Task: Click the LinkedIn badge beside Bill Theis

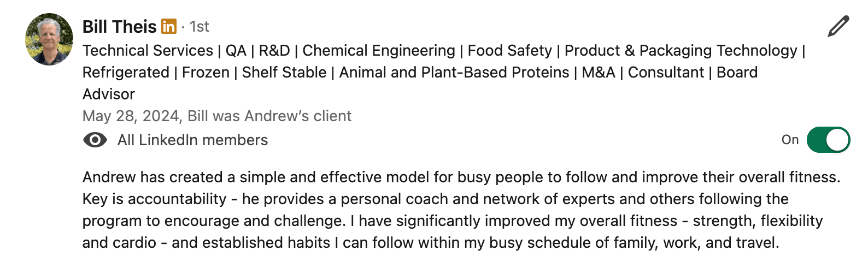Action: tap(169, 26)
